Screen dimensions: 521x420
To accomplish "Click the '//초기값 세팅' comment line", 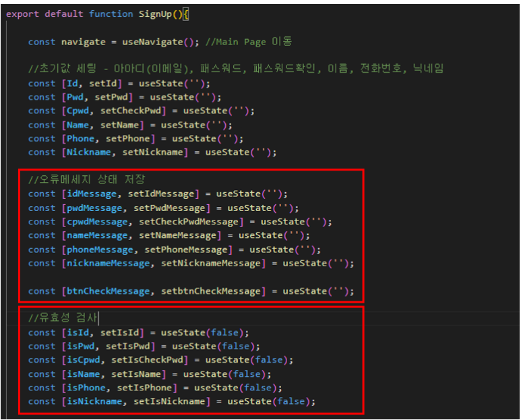I will coord(236,69).
